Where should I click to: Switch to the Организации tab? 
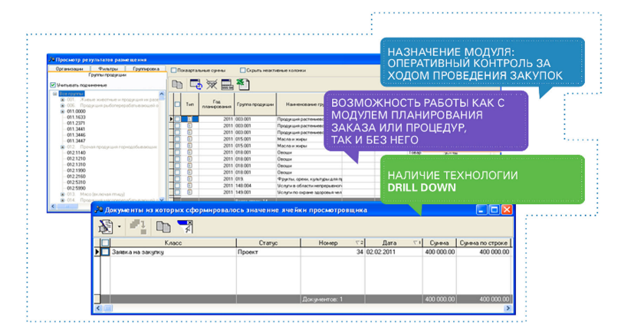click(x=68, y=69)
